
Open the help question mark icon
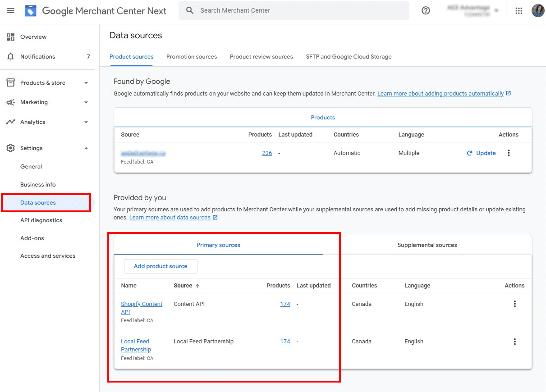click(426, 11)
